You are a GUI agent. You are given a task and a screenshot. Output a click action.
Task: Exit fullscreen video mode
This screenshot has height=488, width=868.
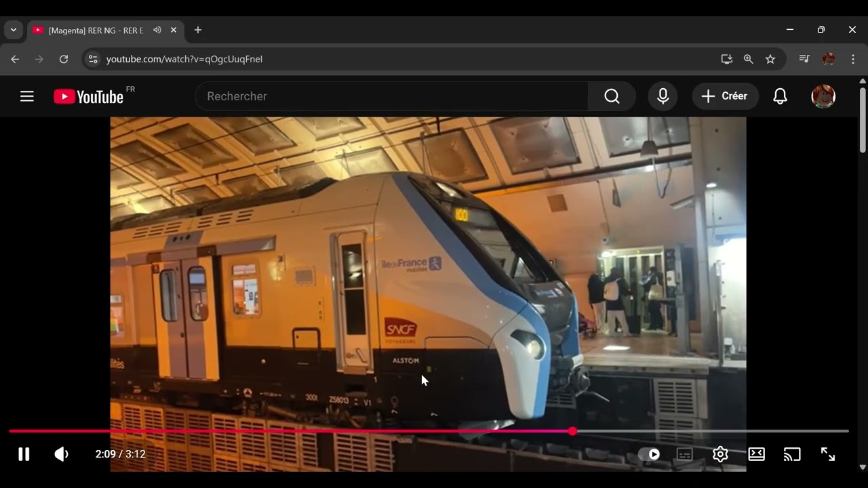coord(828,454)
